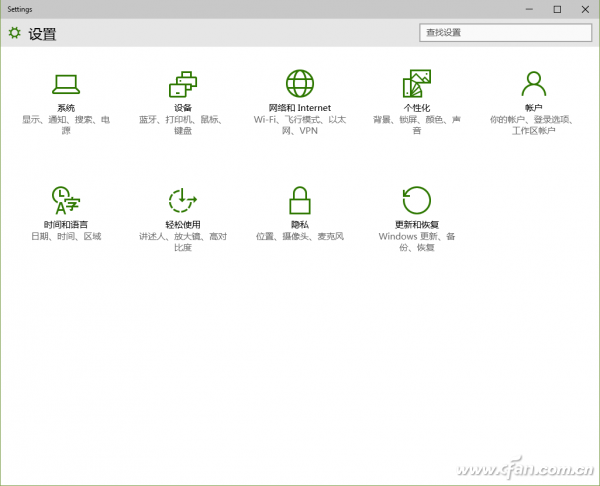Click the 系统 label
The width and height of the screenshot is (600, 486).
click(x=66, y=108)
